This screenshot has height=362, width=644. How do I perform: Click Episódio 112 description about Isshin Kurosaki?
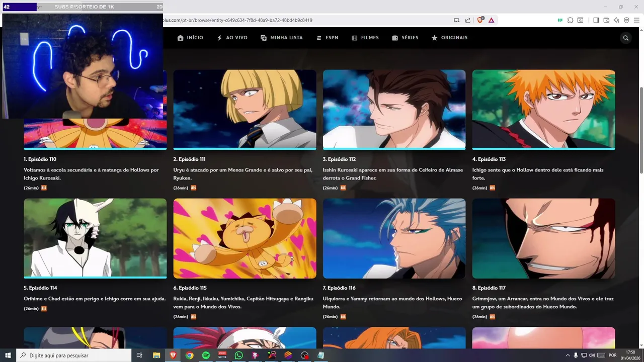[393, 174]
